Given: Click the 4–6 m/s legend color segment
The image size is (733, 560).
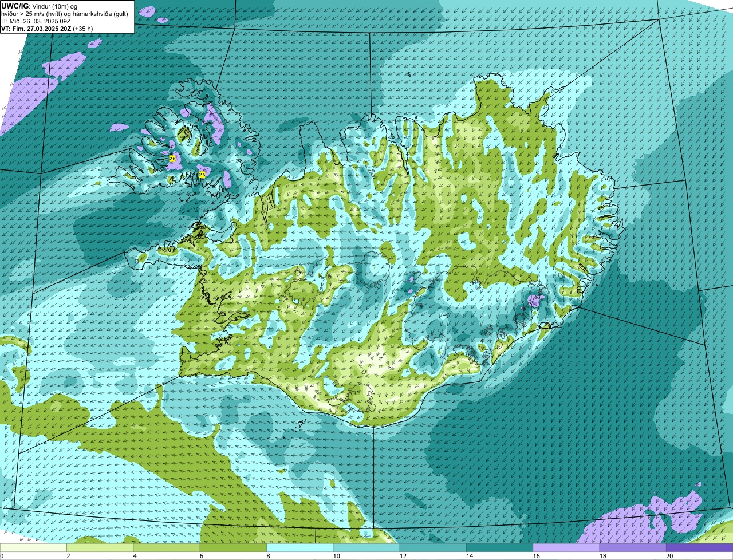Looking at the screenshot, I should [167, 547].
